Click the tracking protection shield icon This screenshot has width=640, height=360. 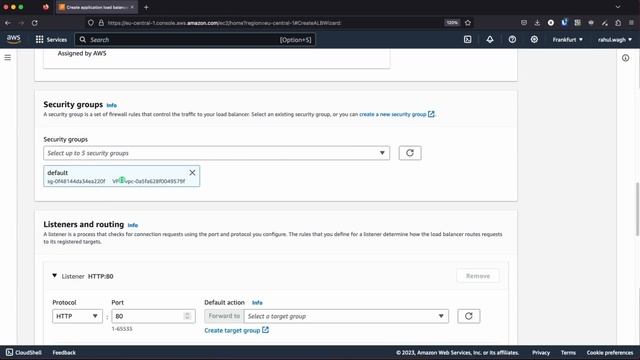[x=91, y=23]
